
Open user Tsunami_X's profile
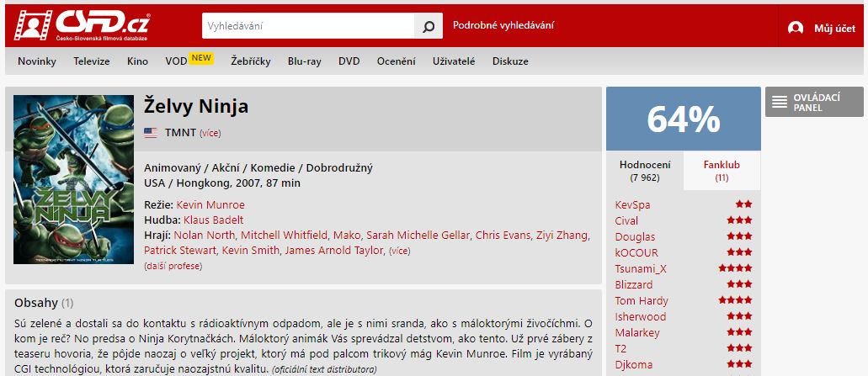(x=641, y=269)
